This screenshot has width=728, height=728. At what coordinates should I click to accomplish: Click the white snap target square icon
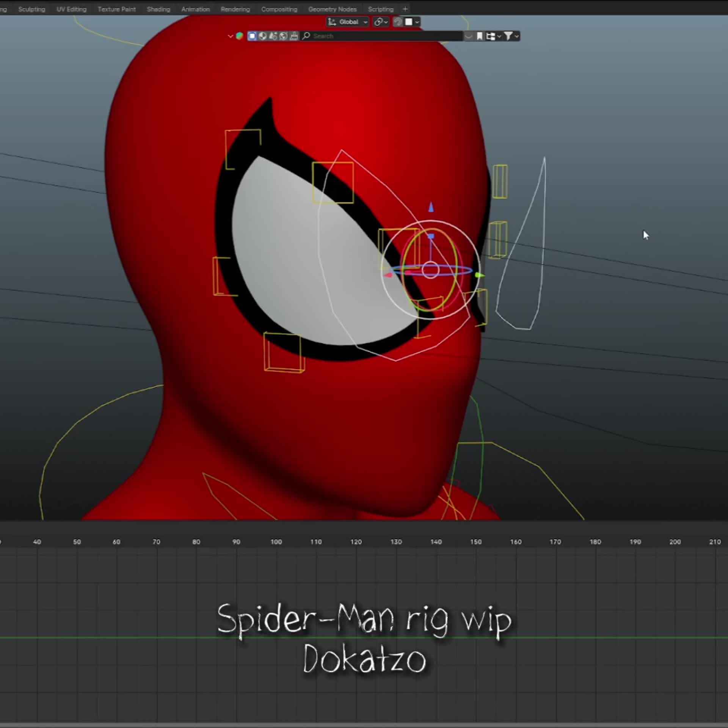pos(409,22)
